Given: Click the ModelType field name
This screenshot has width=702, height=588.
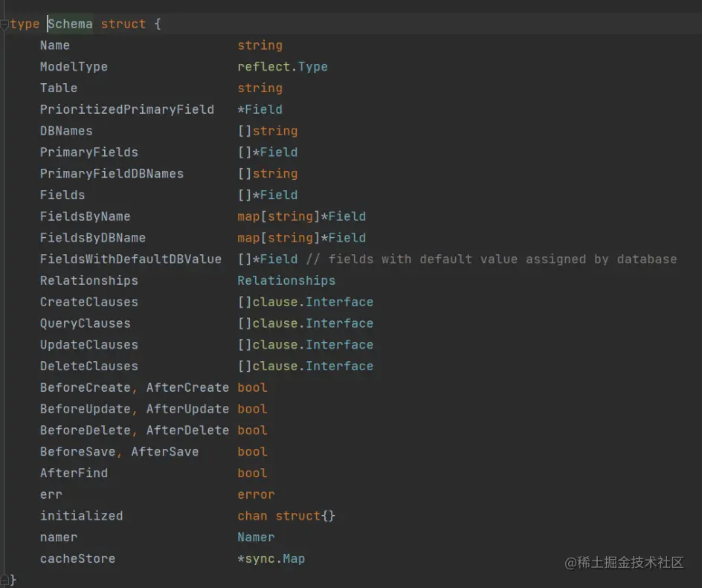Looking at the screenshot, I should [x=74, y=67].
